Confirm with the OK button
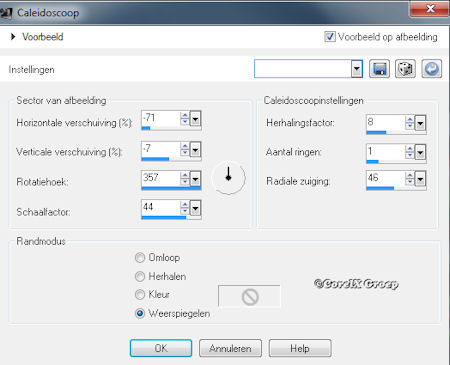450x365 pixels. pyautogui.click(x=161, y=348)
